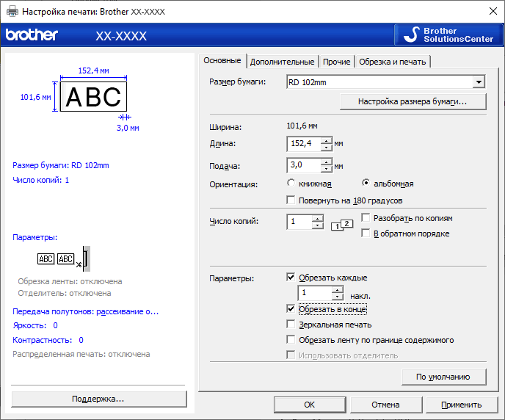Click the Поддержка button
The height and width of the screenshot is (420, 505).
98,399
